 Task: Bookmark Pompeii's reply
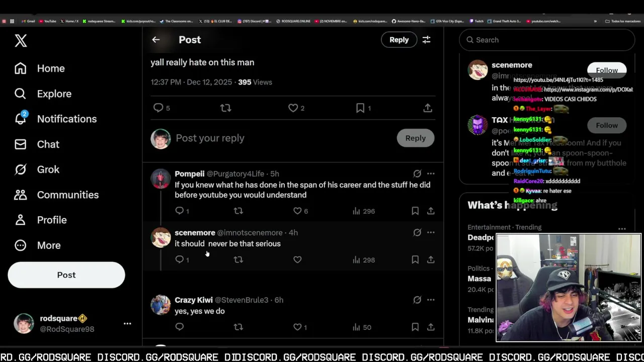pos(415,211)
